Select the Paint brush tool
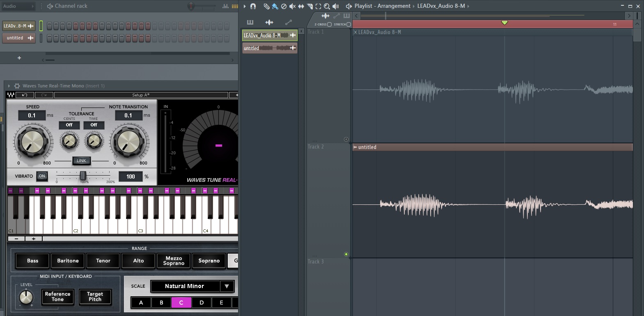 275,6
